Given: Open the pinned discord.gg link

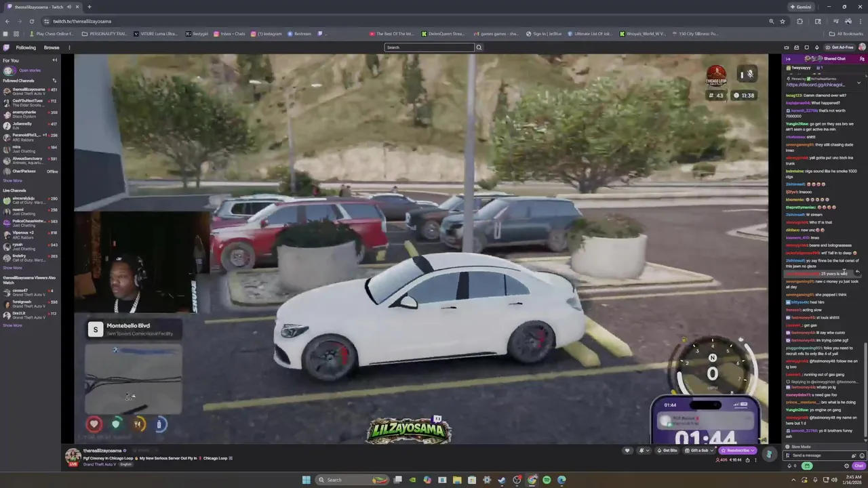Looking at the screenshot, I should 816,85.
